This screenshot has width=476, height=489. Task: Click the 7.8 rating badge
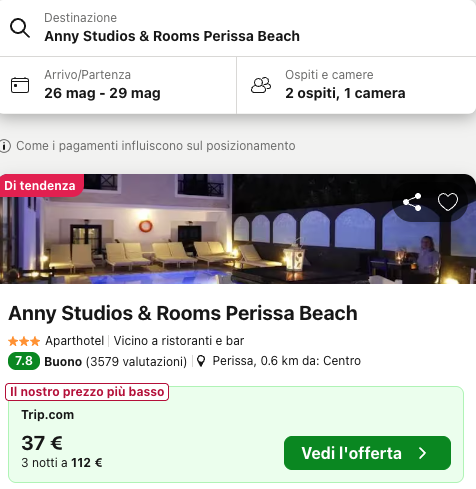[x=24, y=361]
